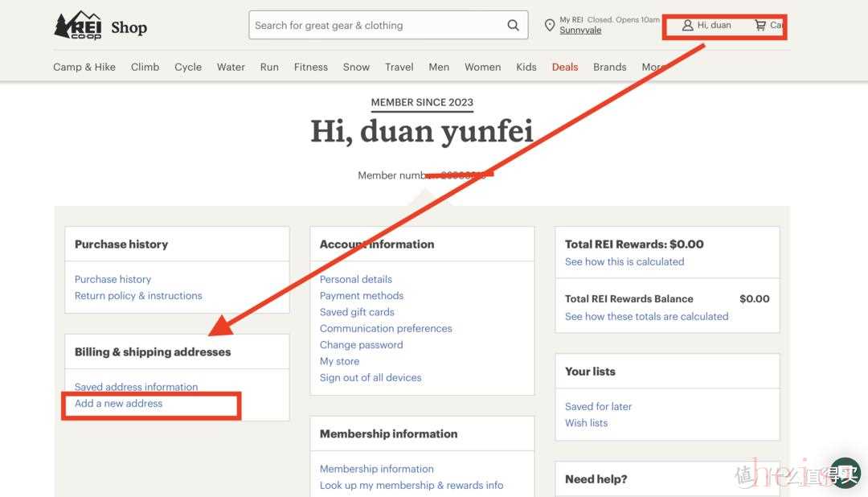This screenshot has height=497, width=868.
Task: Click the Total REI Rewards: $0.00 heading
Action: pyautogui.click(x=634, y=244)
